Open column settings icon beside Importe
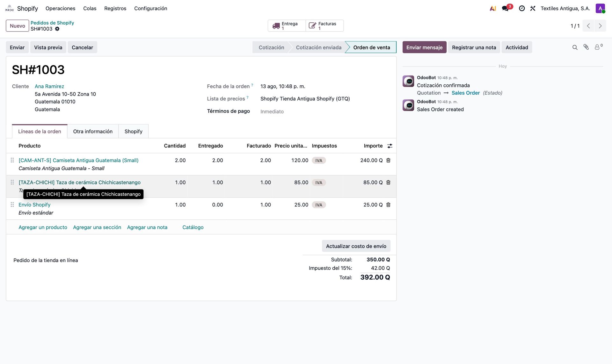Screen dimensions: 612x364 coord(390,146)
